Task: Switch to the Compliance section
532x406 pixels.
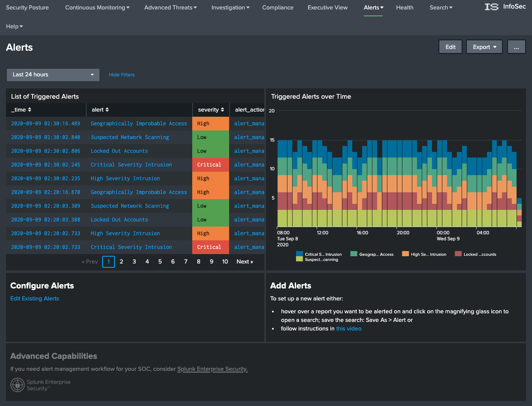Action: 278,7
